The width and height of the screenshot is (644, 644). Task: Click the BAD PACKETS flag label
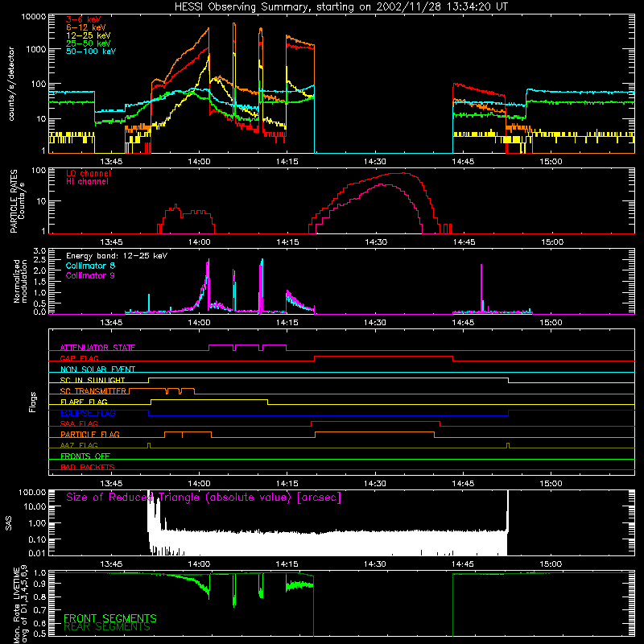[x=88, y=467]
